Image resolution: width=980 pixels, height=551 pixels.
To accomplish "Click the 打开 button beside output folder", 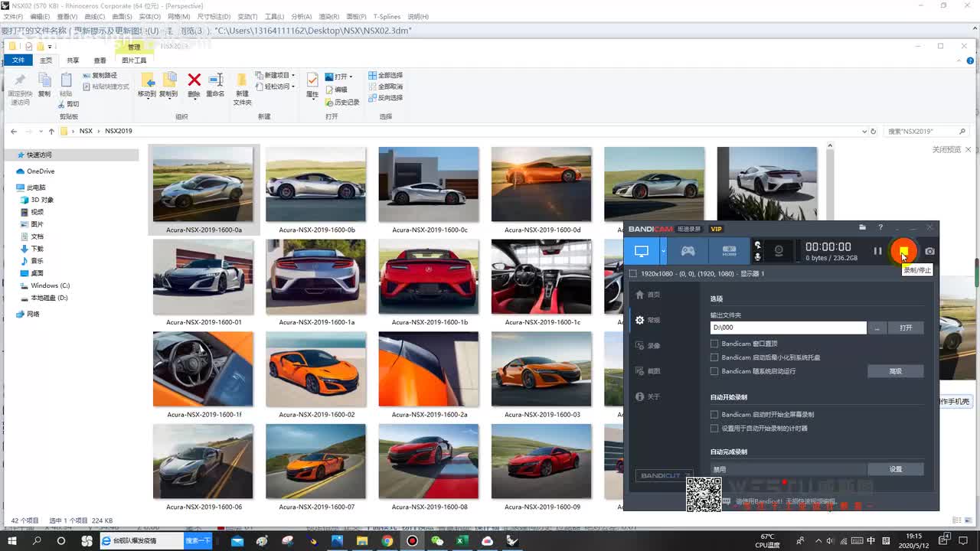I will coord(906,328).
